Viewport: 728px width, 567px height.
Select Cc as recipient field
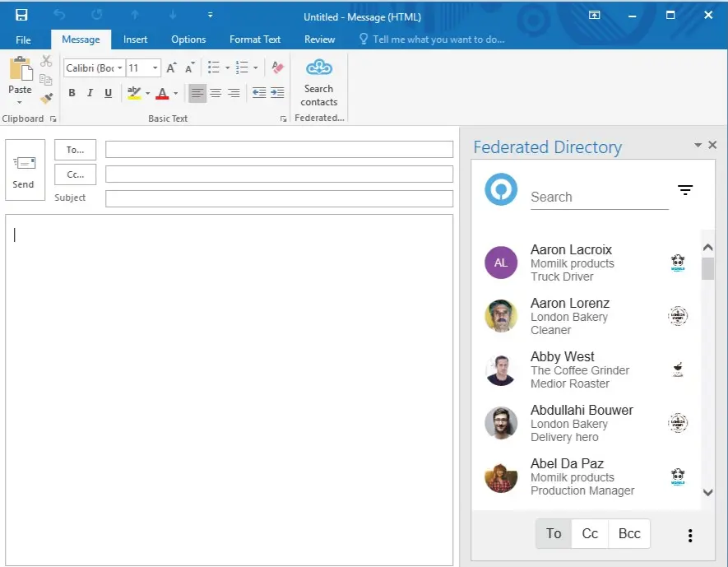[590, 533]
